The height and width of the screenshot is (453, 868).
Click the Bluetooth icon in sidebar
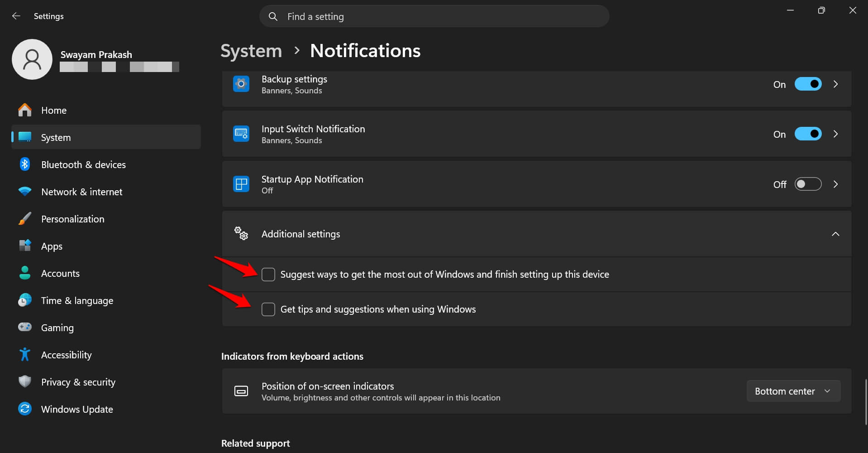click(x=25, y=164)
